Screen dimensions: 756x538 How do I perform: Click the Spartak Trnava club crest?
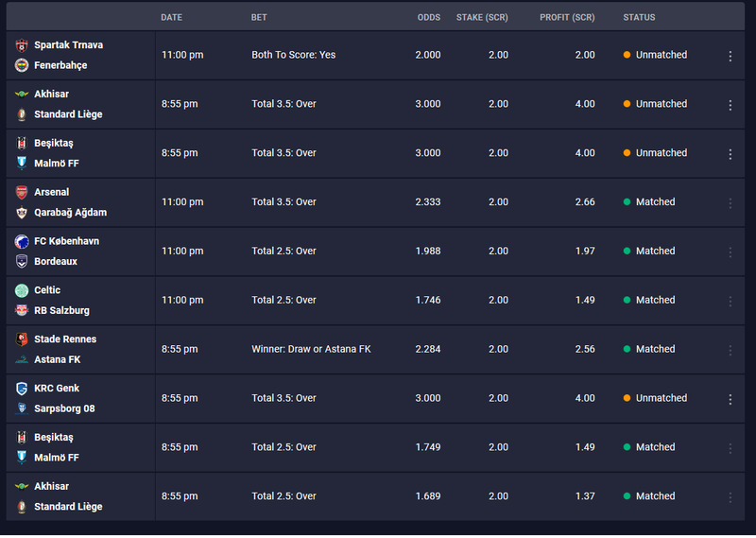(x=21, y=45)
